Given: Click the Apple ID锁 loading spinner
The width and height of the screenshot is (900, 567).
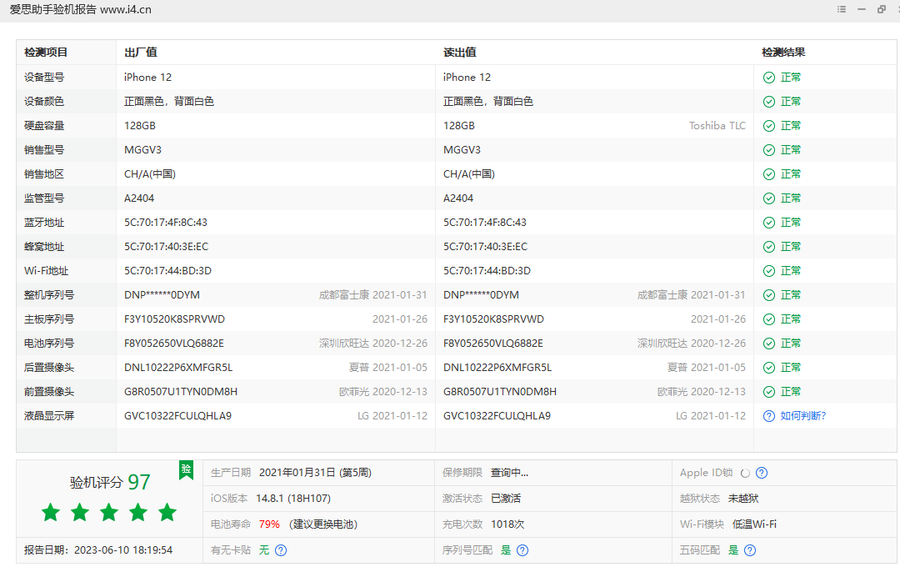Looking at the screenshot, I should tap(745, 473).
